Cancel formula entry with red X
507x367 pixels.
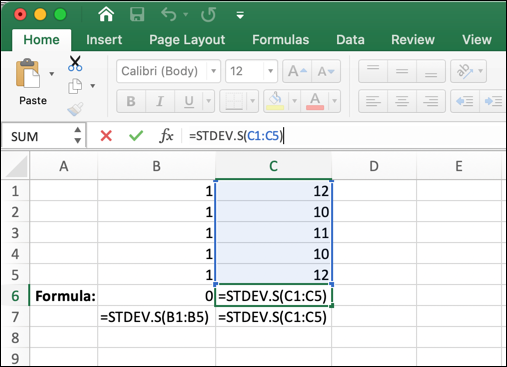point(106,136)
